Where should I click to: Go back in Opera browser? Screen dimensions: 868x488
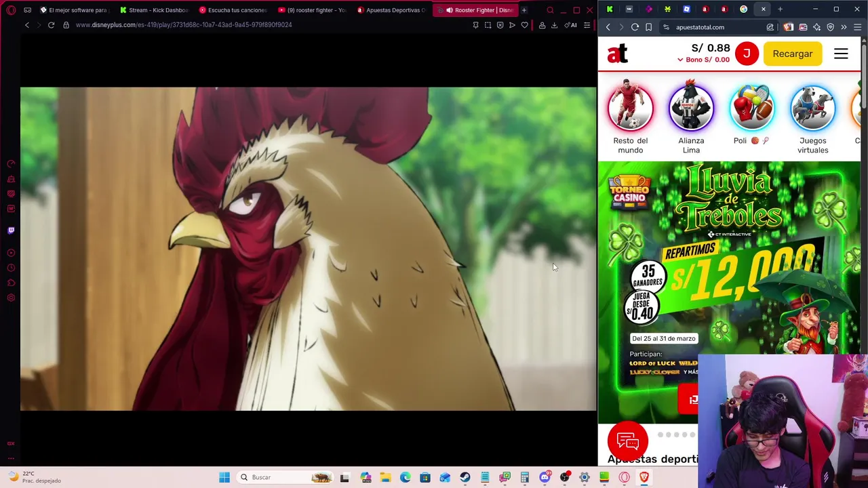point(27,25)
